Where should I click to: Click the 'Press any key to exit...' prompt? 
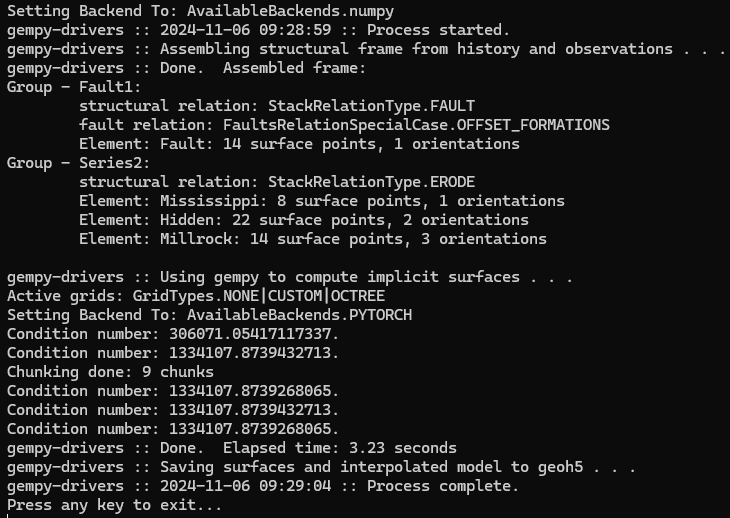click(x=115, y=505)
